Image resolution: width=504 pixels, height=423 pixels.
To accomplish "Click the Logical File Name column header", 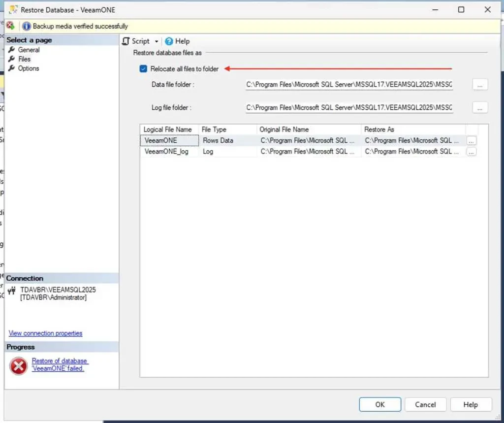I will (x=169, y=130).
